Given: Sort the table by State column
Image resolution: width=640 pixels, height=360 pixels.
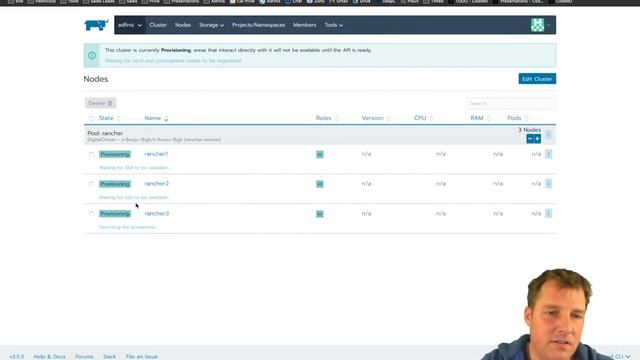Looking at the screenshot, I should 109,118.
